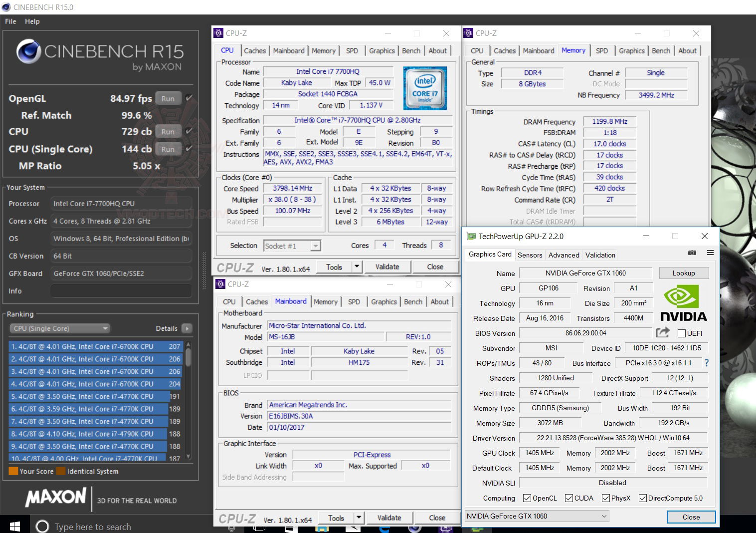Click the Cortana circle icon
Image resolution: width=756 pixels, height=533 pixels.
click(42, 527)
